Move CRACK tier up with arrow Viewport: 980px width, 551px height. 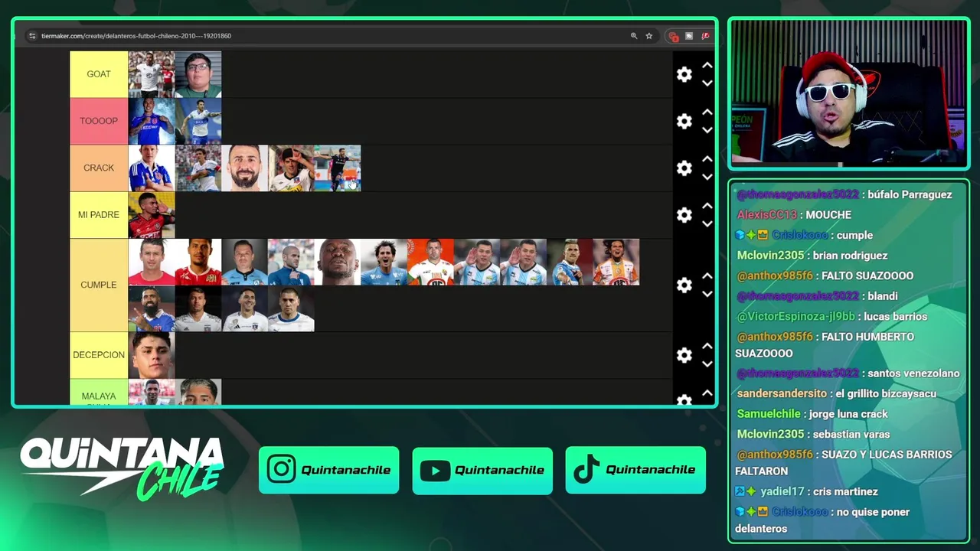pyautogui.click(x=707, y=159)
